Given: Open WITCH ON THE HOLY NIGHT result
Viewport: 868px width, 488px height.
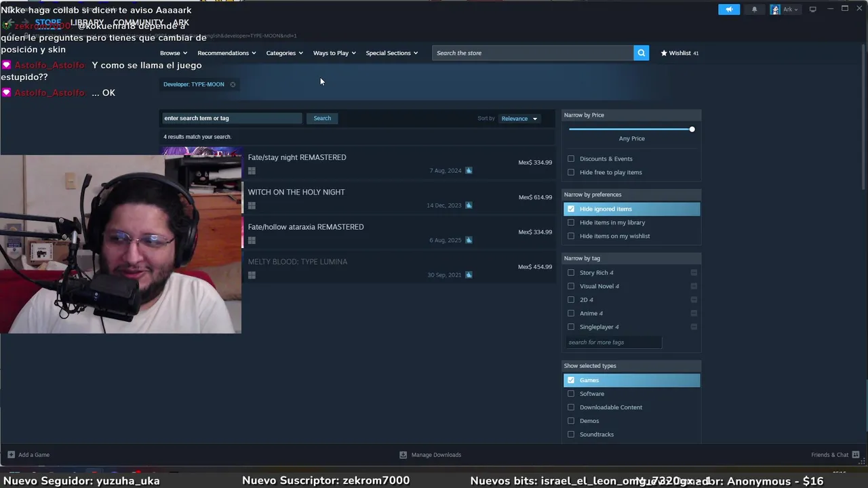Looking at the screenshot, I should 357,198.
